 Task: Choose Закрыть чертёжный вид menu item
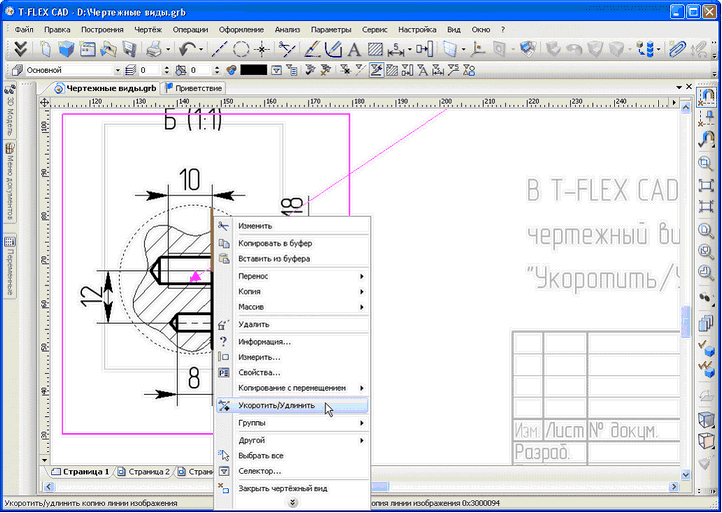pyautogui.click(x=293, y=488)
